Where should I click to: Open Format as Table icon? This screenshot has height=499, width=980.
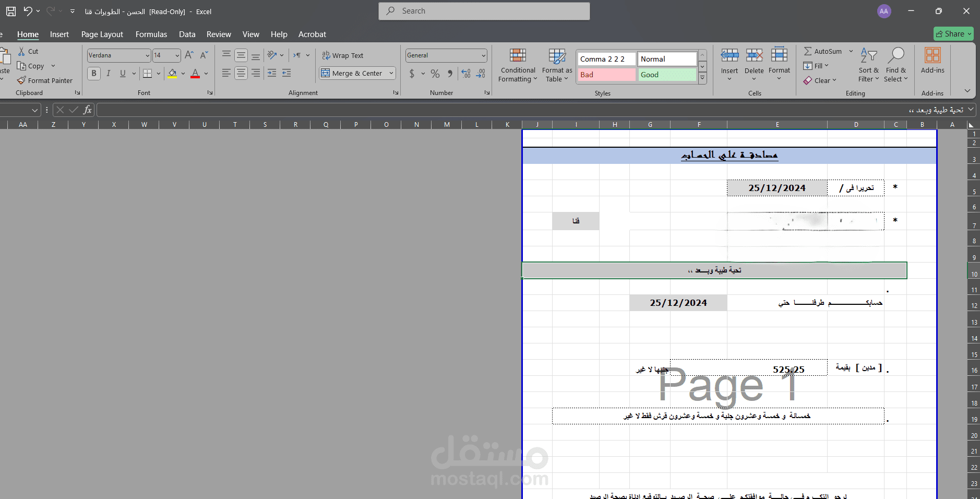557,56
